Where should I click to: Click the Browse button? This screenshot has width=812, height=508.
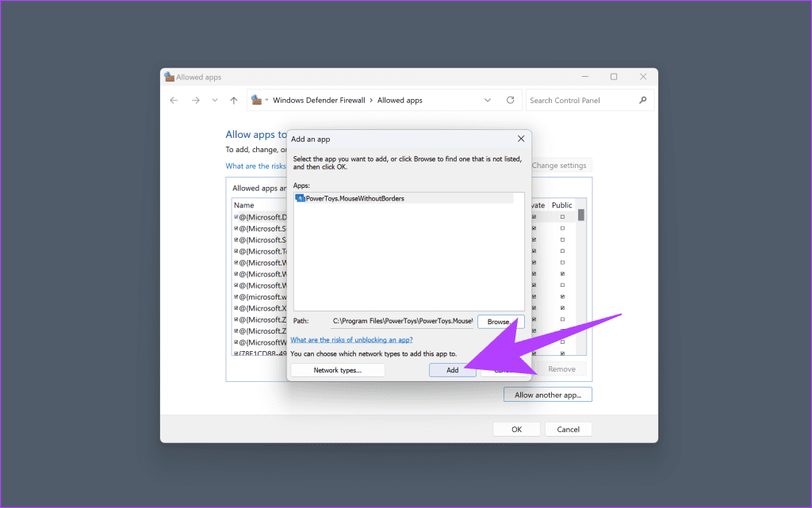coord(501,321)
